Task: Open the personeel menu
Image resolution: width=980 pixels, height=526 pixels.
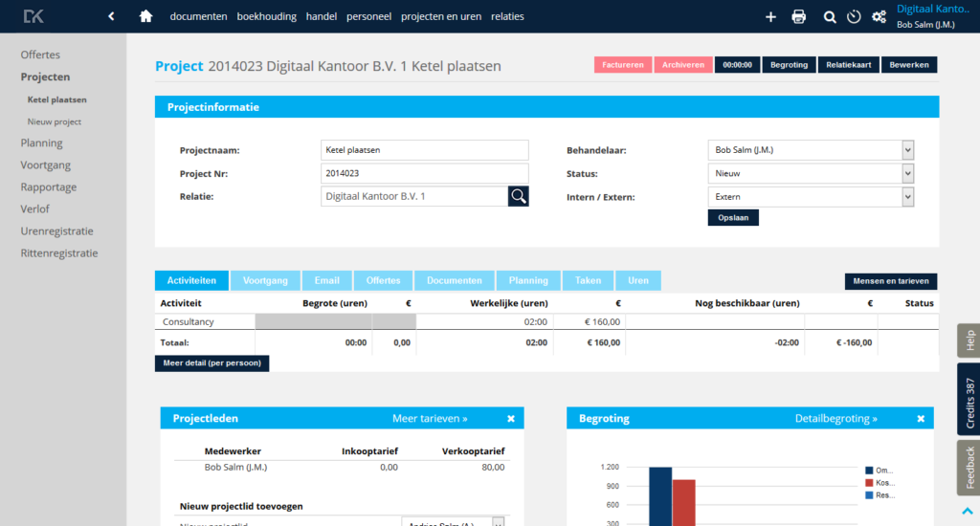Action: point(368,16)
